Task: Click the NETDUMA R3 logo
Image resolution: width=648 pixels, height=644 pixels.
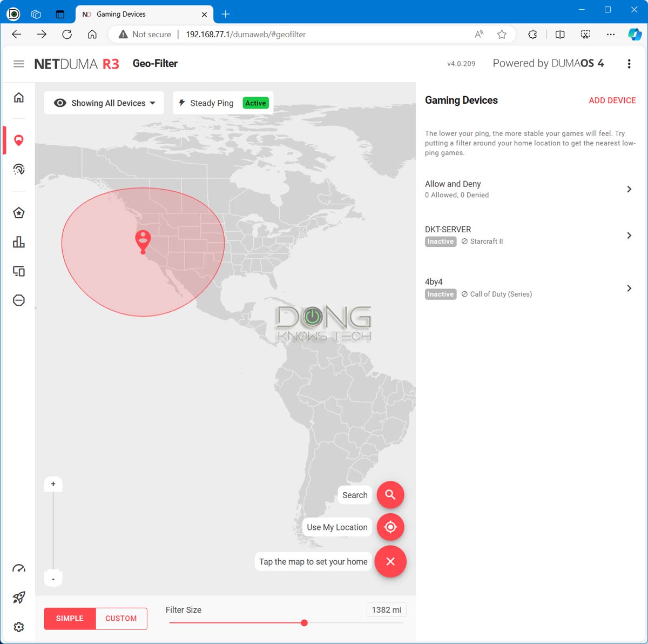Action: (x=77, y=64)
